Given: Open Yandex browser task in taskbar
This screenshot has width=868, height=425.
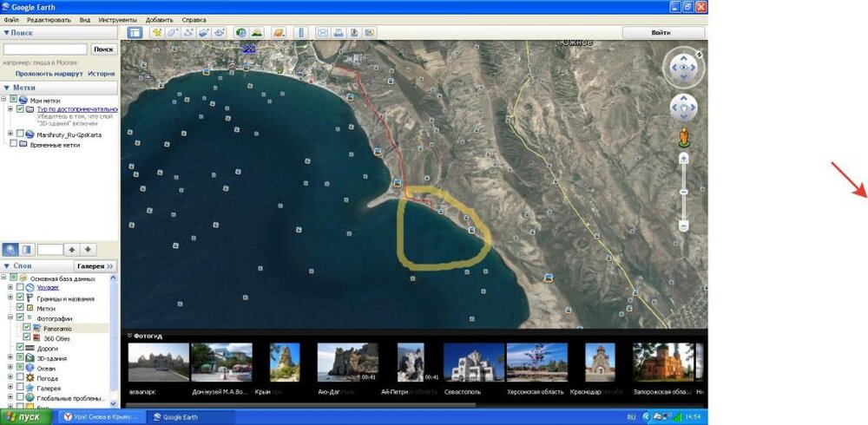Looking at the screenshot, I should [x=102, y=417].
